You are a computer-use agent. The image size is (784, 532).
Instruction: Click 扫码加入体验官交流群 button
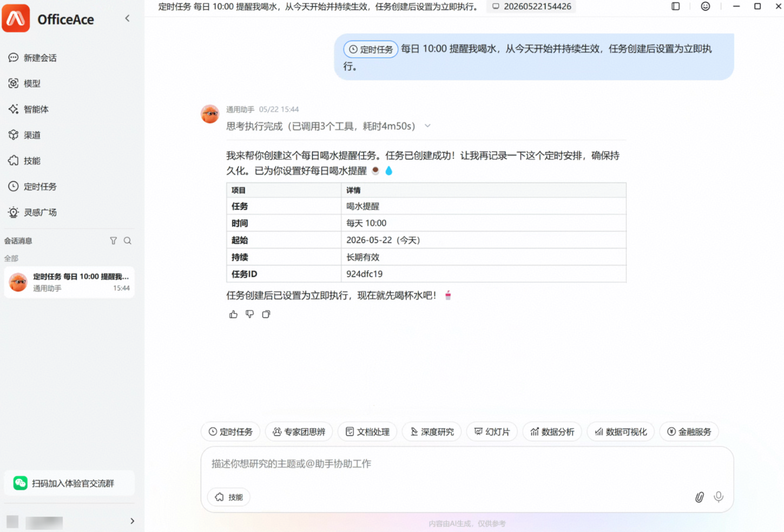[69, 483]
